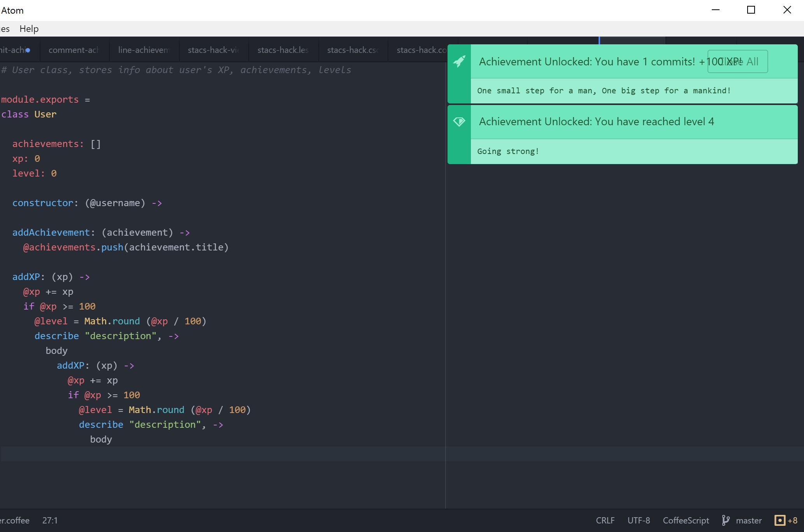Click the 'Going strong!' notification message
This screenshot has height=532, width=804.
coord(508,151)
